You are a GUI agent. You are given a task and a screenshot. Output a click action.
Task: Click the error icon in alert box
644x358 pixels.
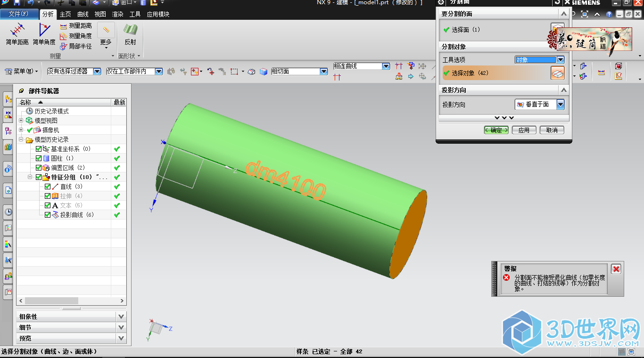click(x=506, y=277)
